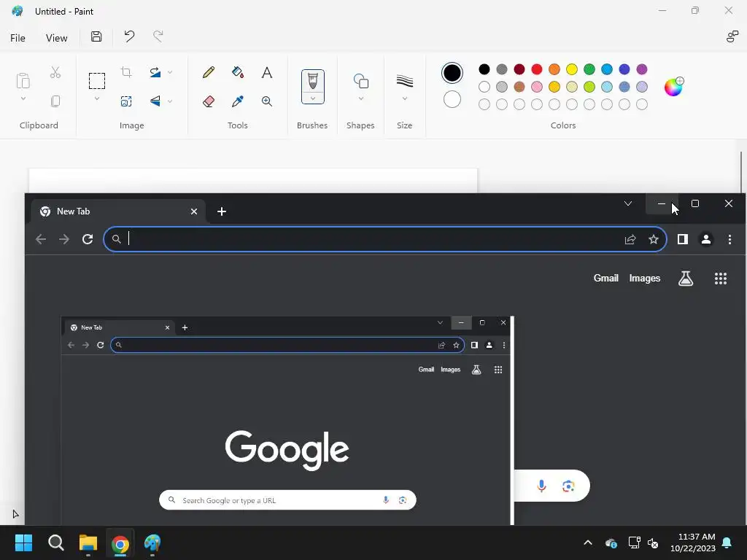This screenshot has height=560, width=747.
Task: Expand the Flip dropdown chevron
Action: pyautogui.click(x=170, y=101)
